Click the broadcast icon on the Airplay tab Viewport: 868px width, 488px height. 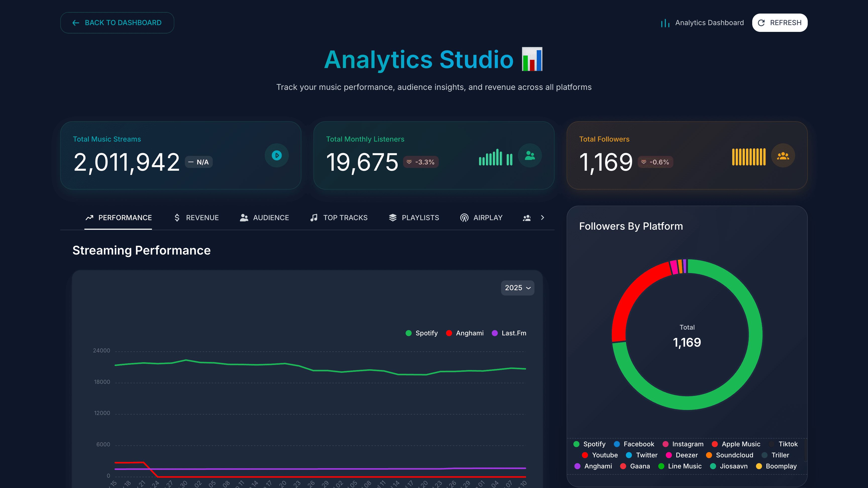(x=464, y=218)
